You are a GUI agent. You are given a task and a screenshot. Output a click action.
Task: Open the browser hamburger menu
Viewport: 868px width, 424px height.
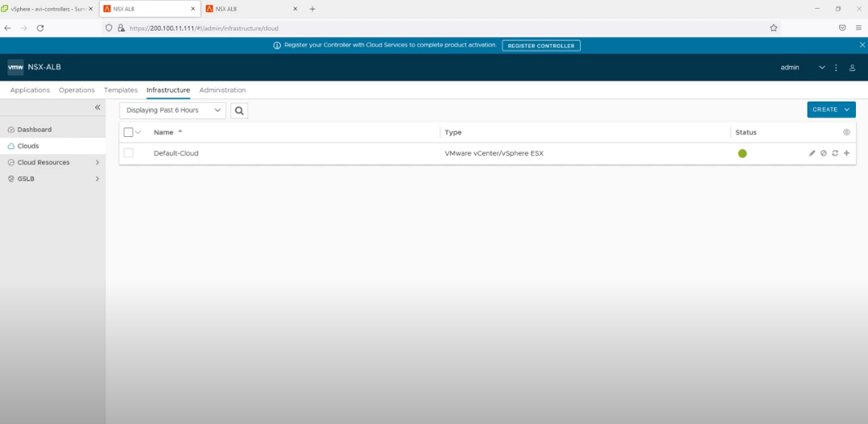coord(858,27)
